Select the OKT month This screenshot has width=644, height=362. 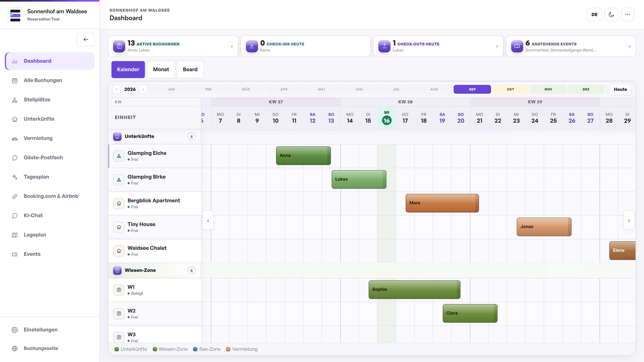pyautogui.click(x=510, y=89)
